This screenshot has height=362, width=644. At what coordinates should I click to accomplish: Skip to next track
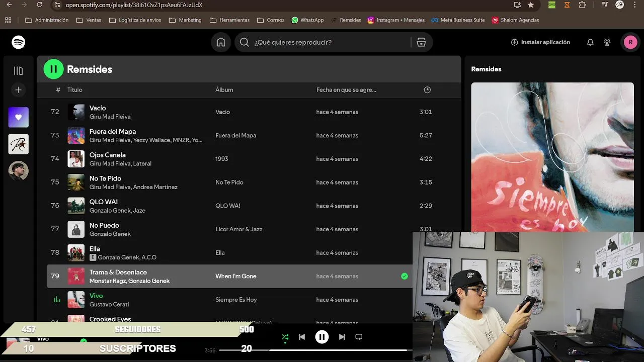tap(342, 337)
